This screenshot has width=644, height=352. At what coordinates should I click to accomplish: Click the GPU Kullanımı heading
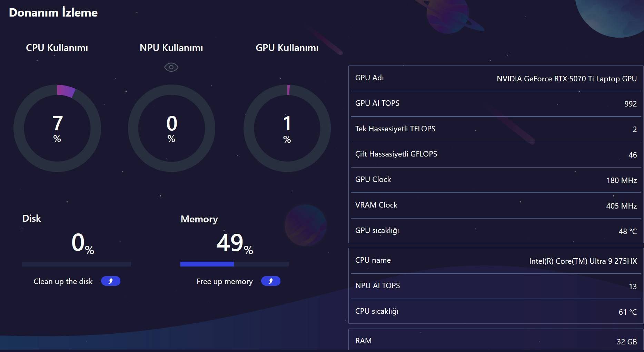287,48
